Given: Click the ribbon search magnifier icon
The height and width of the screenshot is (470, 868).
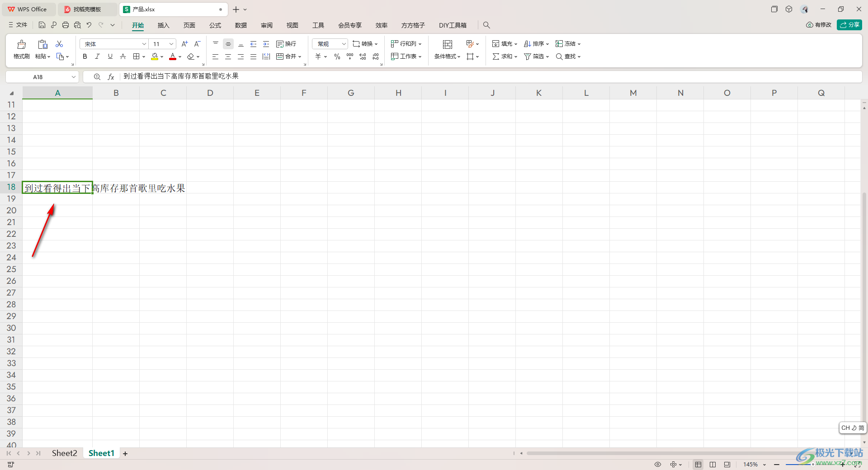Looking at the screenshot, I should [486, 25].
